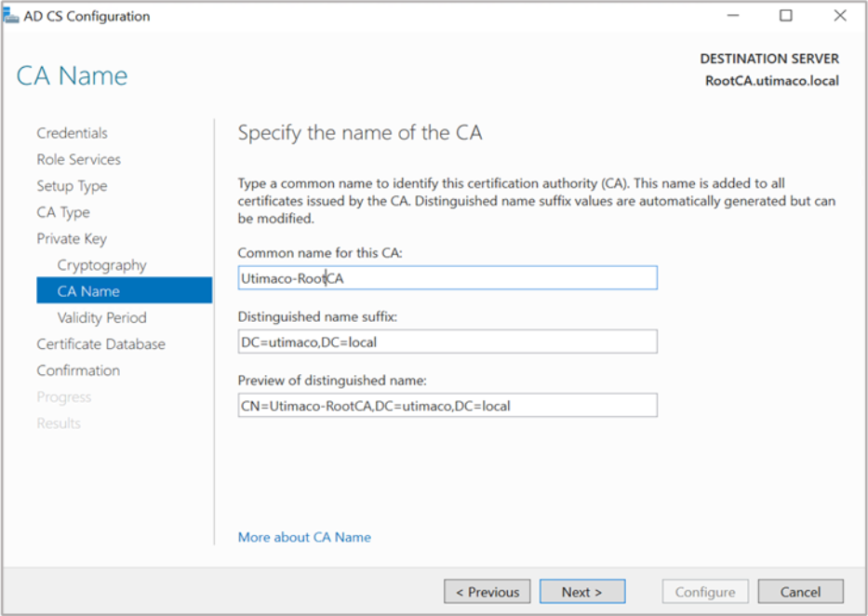The height and width of the screenshot is (616, 868).
Task: Click the Common name for this CA field
Action: 447,277
